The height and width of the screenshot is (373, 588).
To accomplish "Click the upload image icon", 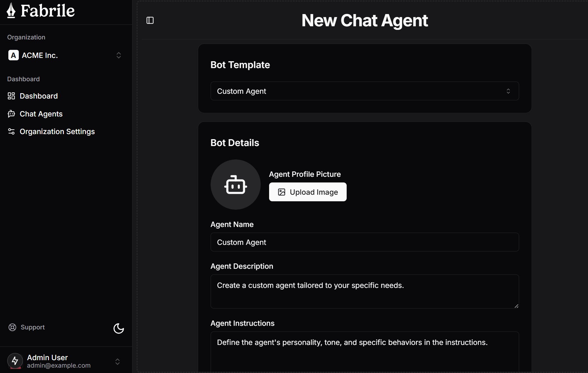I will [282, 192].
